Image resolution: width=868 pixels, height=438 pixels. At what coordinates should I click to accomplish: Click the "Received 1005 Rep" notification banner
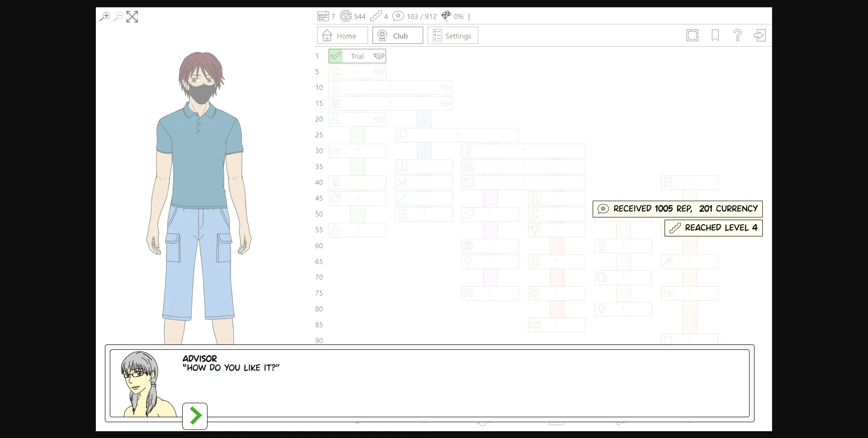pyautogui.click(x=677, y=209)
